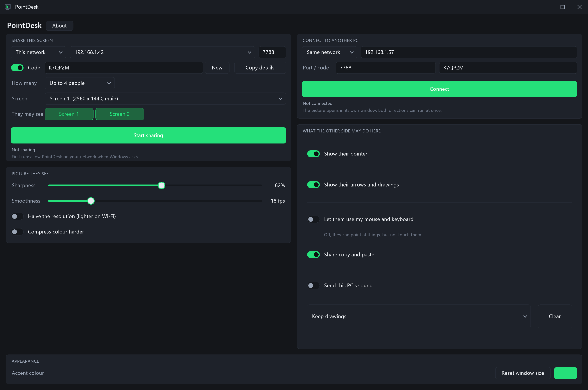
Task: Open the This network dropdown
Action: coord(39,52)
